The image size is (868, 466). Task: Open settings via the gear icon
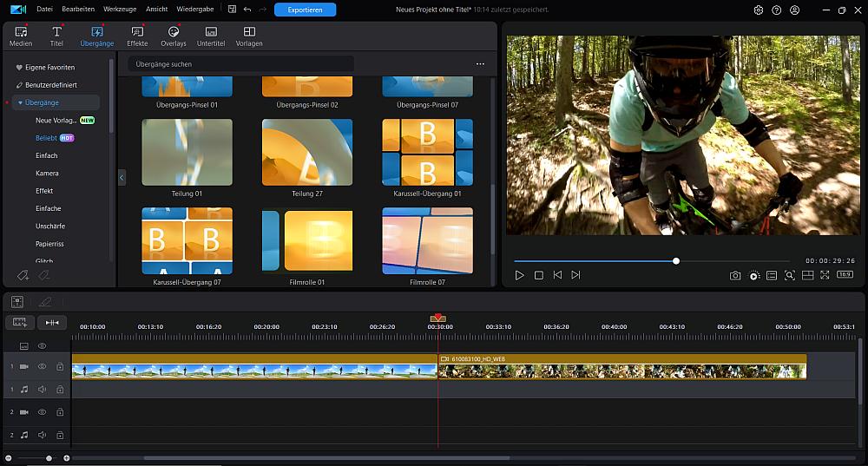pyautogui.click(x=758, y=10)
